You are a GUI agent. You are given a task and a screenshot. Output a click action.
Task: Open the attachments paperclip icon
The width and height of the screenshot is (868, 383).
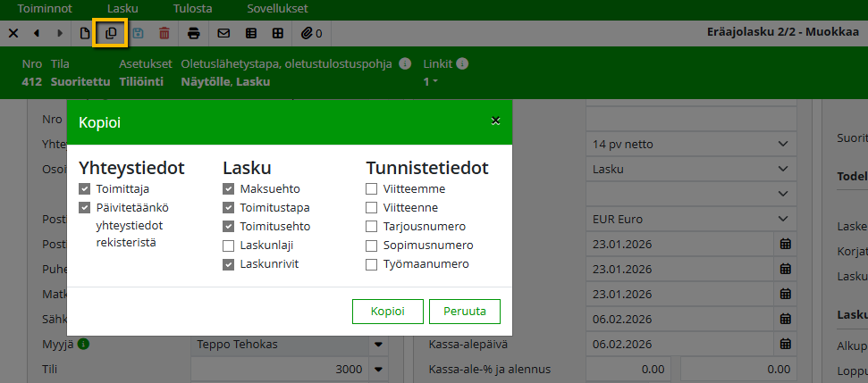point(310,33)
